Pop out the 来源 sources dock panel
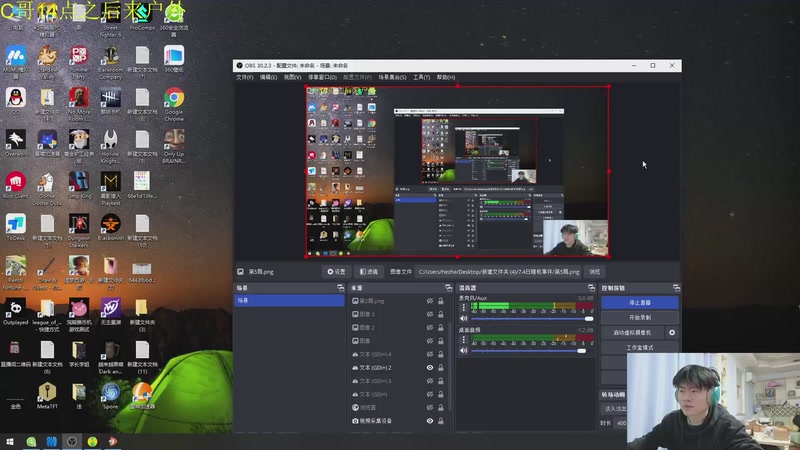 (x=448, y=288)
